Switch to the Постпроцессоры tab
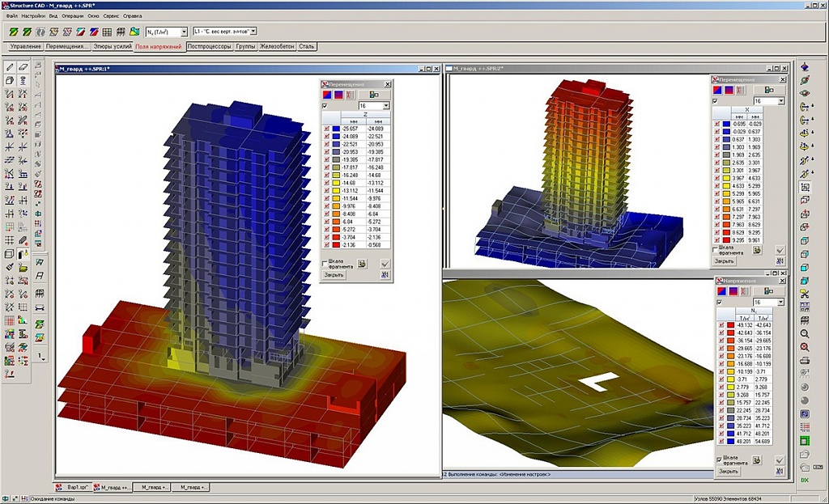 tap(209, 46)
